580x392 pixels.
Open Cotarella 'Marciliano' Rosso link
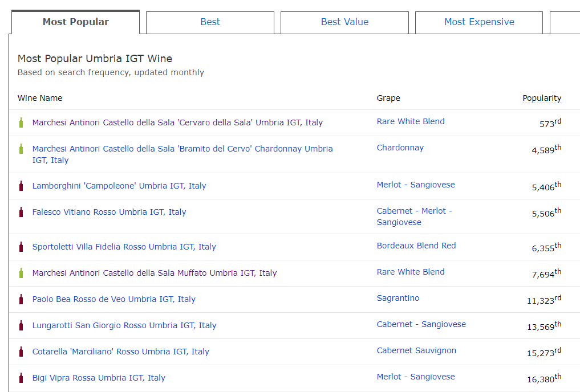(x=120, y=352)
